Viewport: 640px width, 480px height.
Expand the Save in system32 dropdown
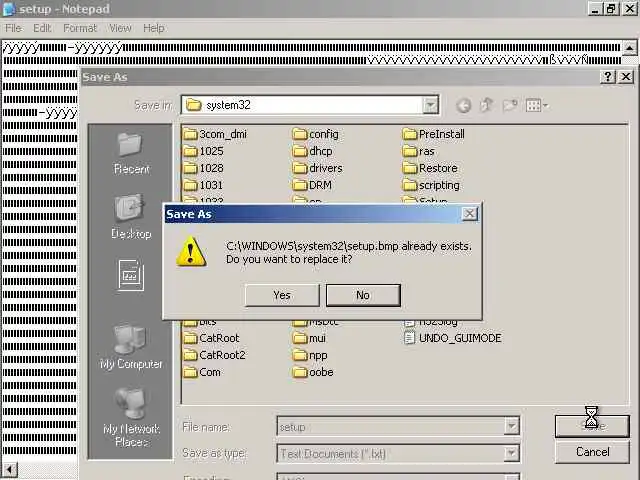(x=430, y=105)
